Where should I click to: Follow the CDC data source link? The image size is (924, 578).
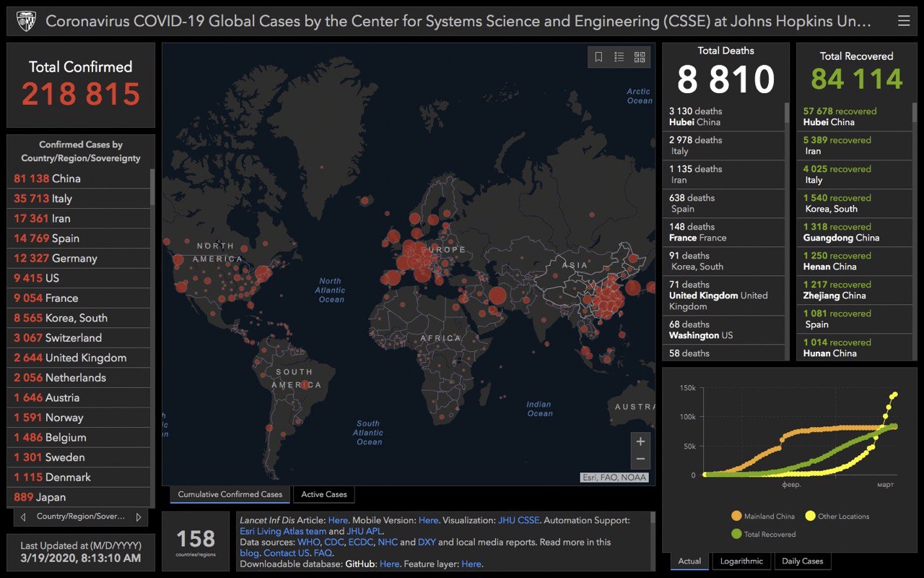pos(334,542)
